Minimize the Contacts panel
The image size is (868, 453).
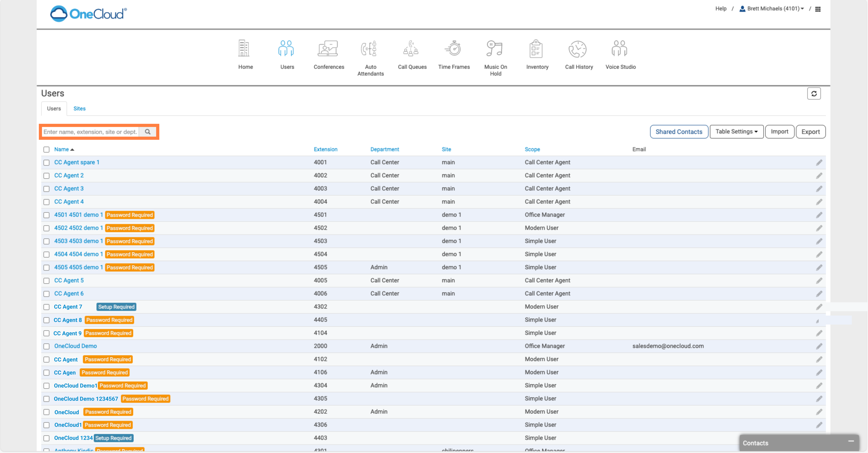pyautogui.click(x=851, y=441)
